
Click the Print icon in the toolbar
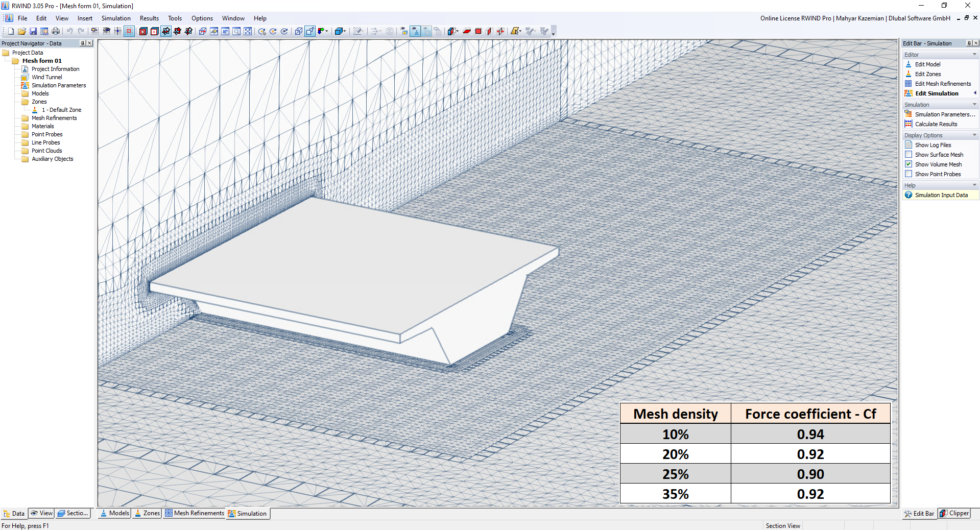(x=55, y=31)
